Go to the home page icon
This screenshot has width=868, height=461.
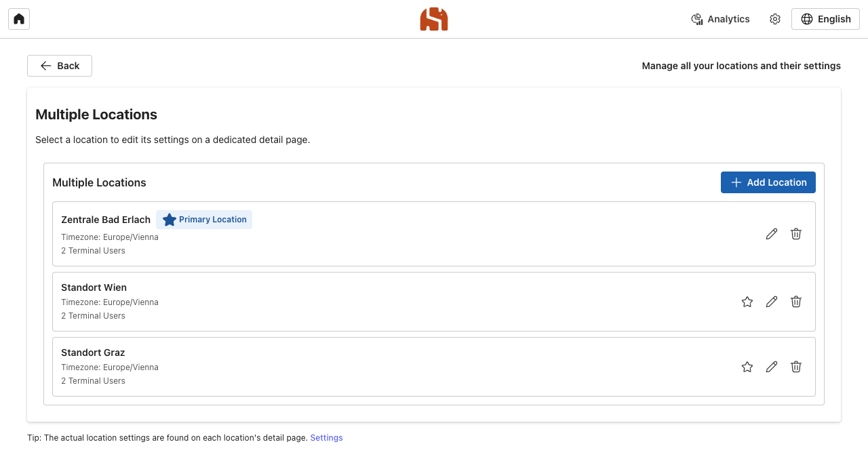click(19, 19)
